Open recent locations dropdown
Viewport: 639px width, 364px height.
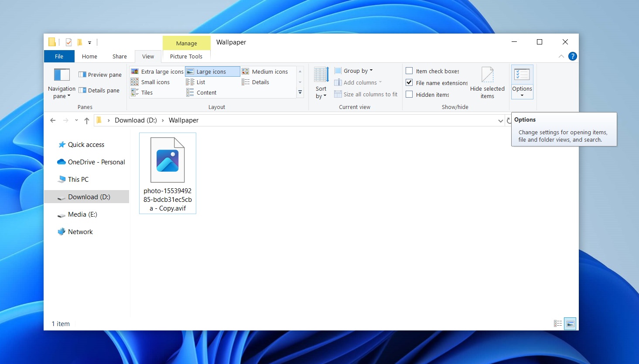click(76, 120)
